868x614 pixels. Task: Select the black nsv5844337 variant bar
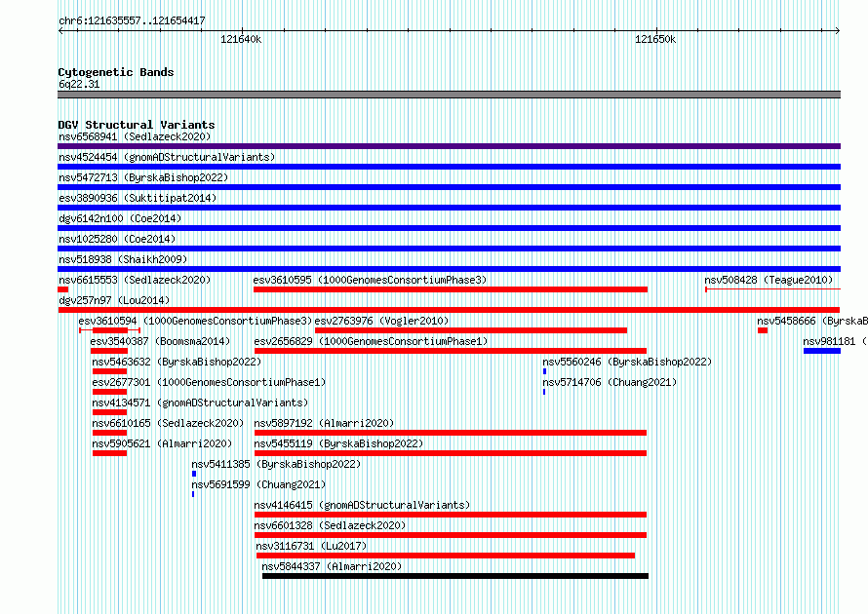455,576
